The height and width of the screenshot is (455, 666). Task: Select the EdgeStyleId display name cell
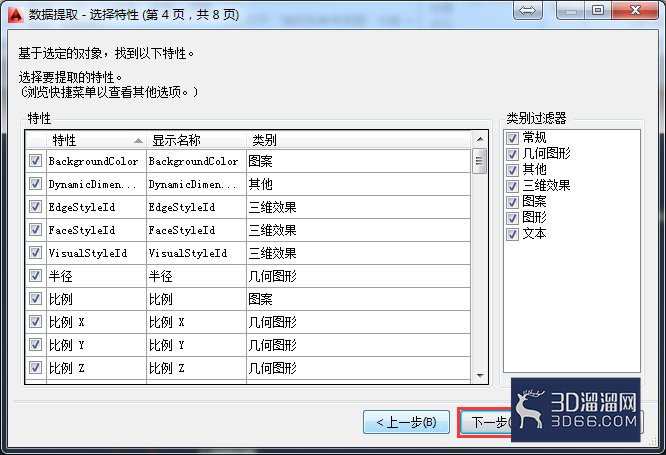tap(196, 207)
